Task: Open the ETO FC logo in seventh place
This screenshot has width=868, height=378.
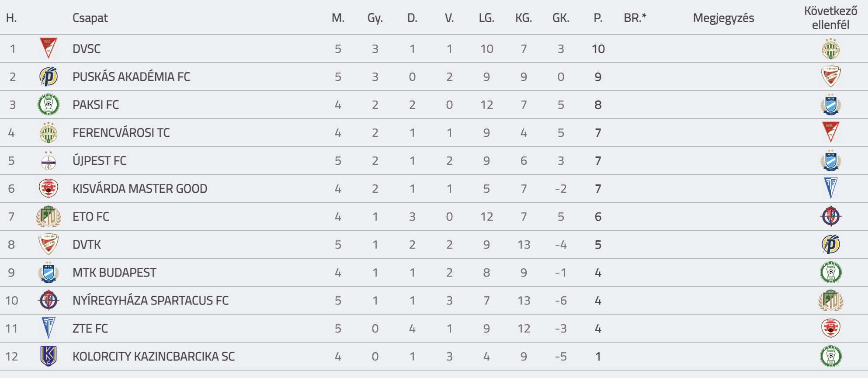Action: 49,216
